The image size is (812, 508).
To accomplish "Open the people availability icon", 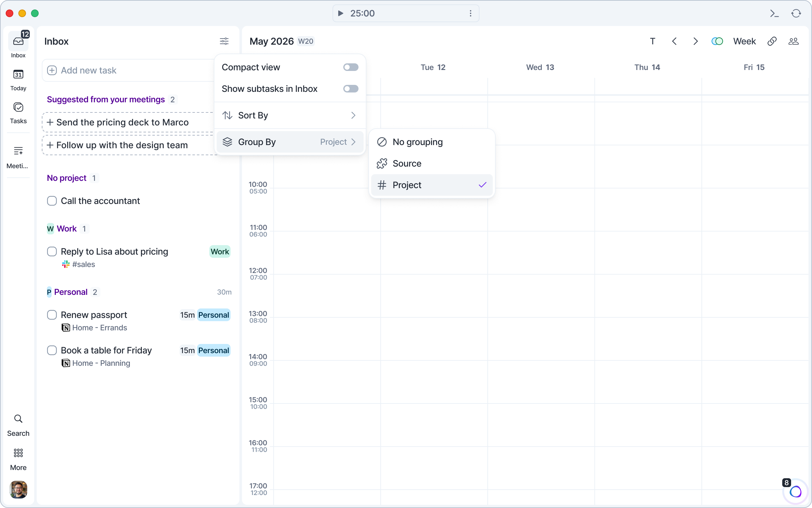I will tap(793, 41).
